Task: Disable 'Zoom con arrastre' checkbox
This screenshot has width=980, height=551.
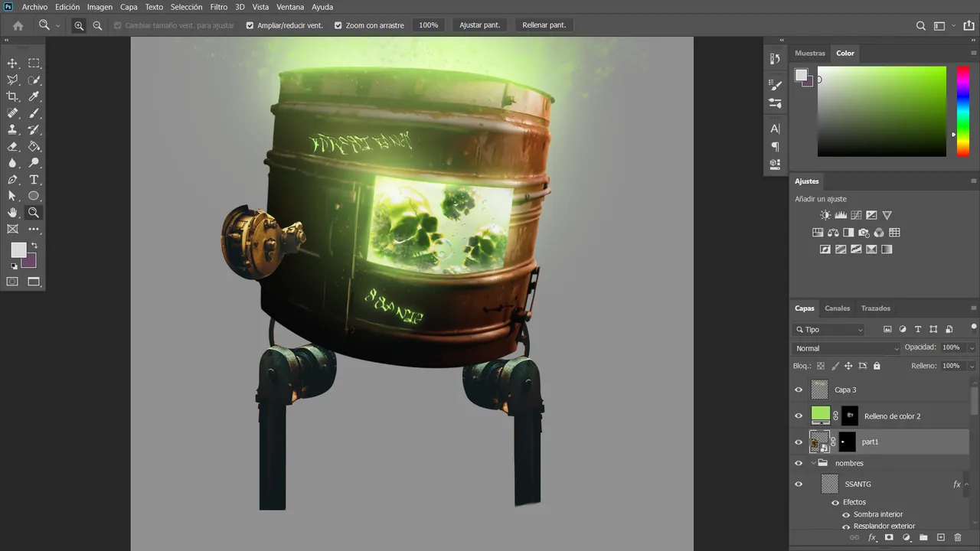Action: 338,25
